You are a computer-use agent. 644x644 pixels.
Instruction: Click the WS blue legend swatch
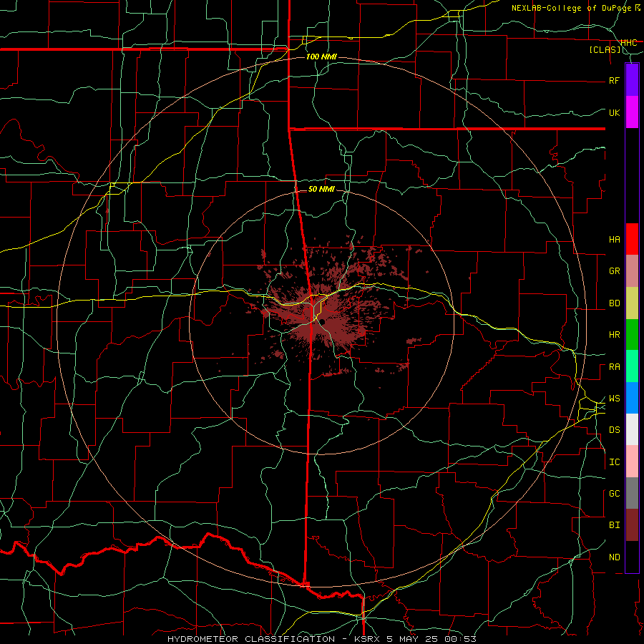(632, 398)
